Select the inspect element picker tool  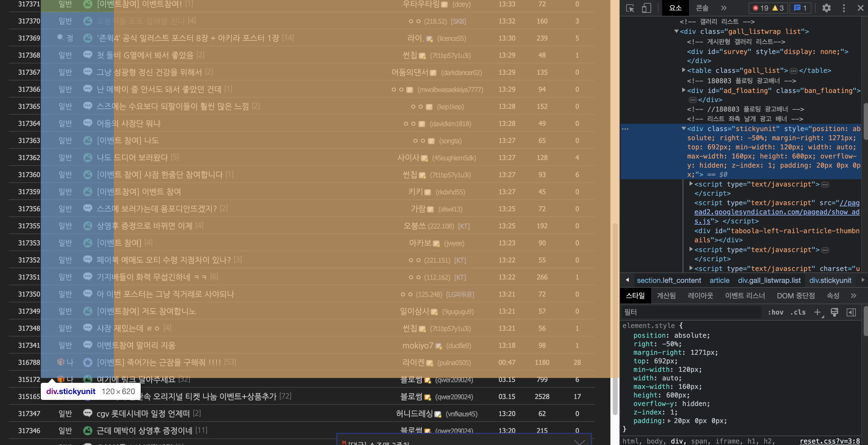coord(630,8)
